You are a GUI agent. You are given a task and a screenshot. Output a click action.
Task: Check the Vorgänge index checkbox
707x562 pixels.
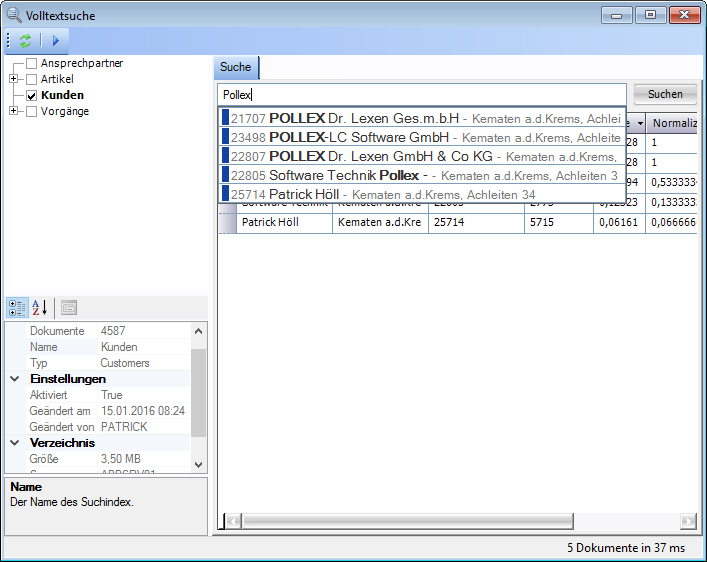click(32, 112)
